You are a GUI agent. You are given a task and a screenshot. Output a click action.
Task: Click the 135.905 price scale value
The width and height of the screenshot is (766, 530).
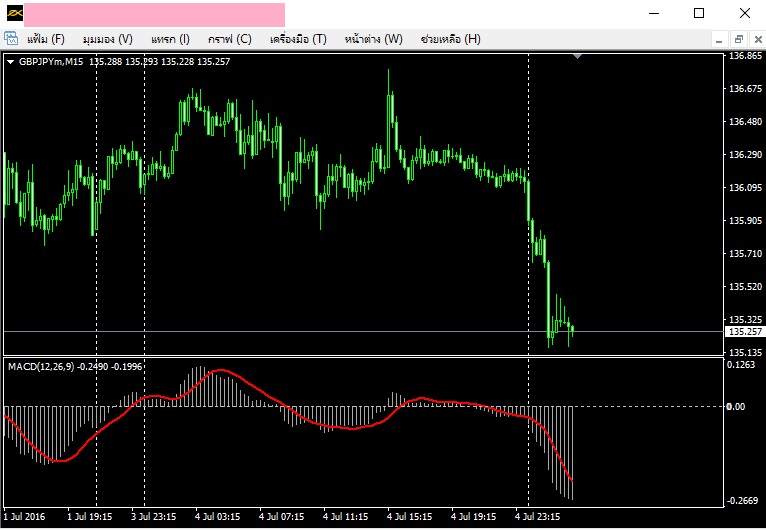745,221
